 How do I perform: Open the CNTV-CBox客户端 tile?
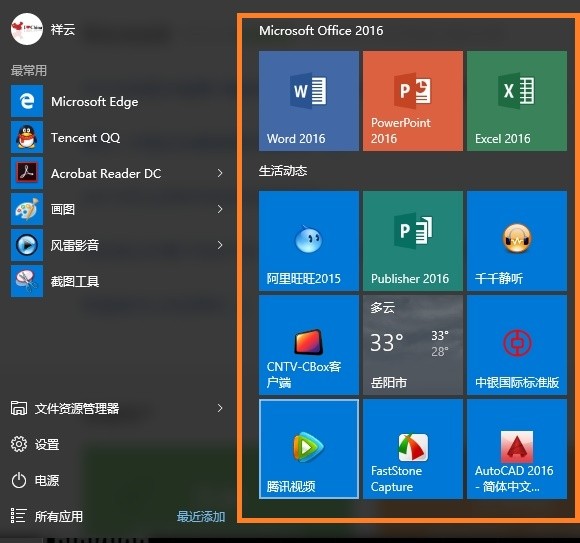pyautogui.click(x=308, y=345)
